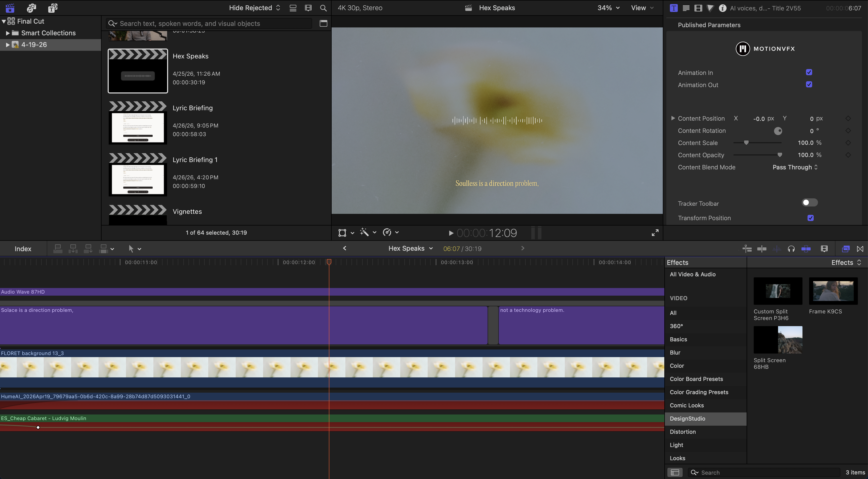Open the Info inspector icon

[722, 8]
